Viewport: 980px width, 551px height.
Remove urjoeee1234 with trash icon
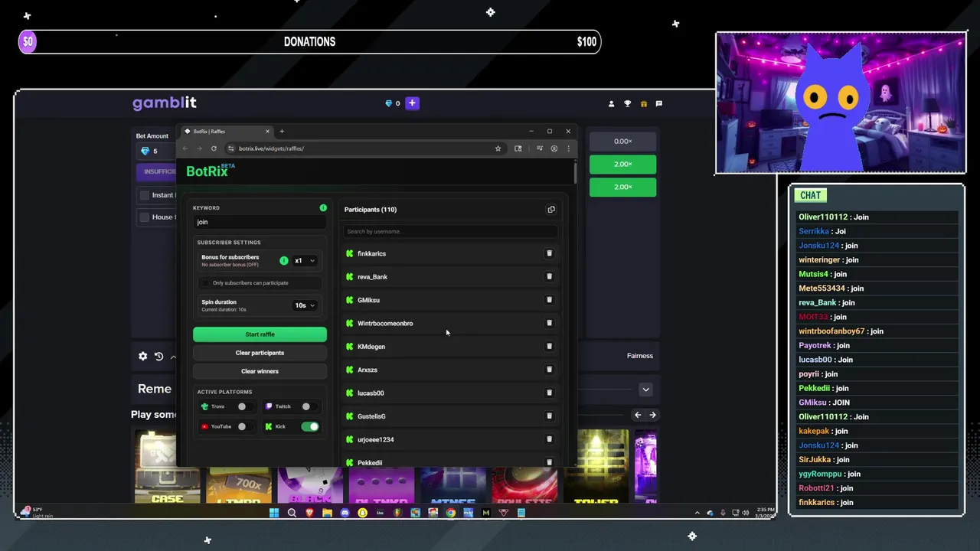coord(549,439)
